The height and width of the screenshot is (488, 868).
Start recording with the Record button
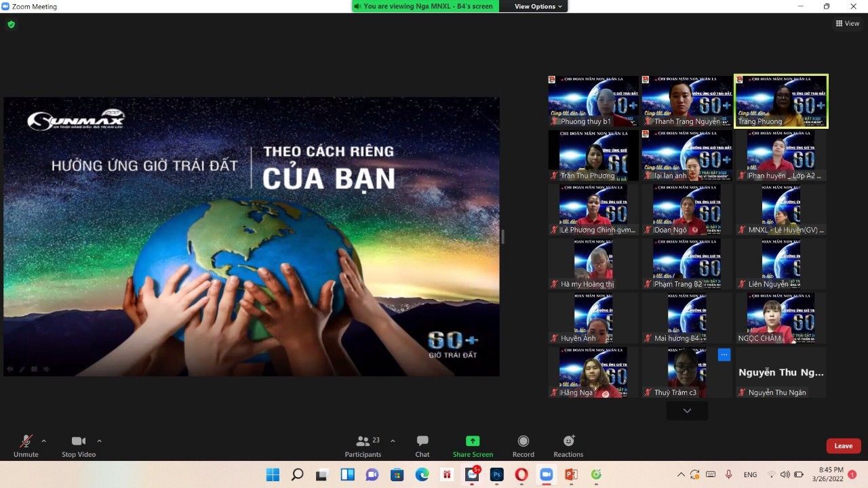523,445
